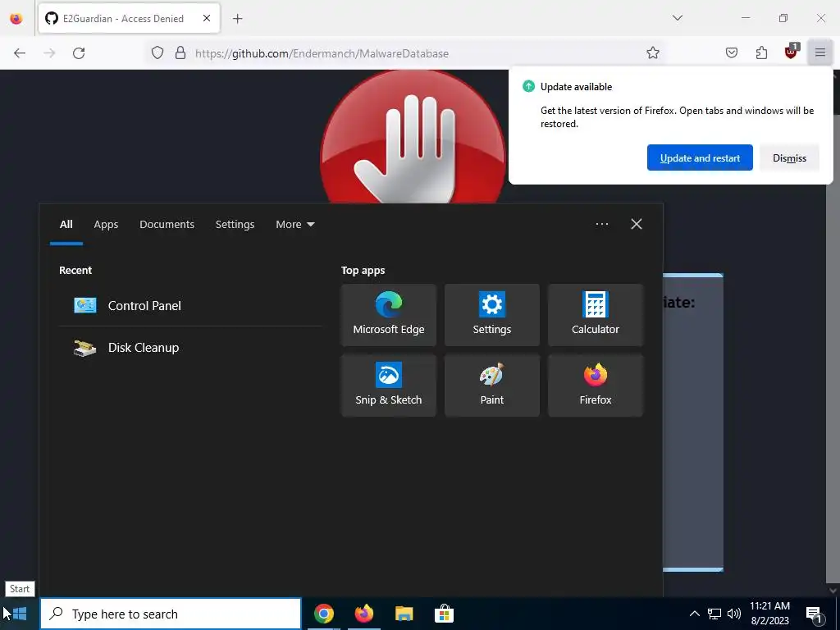This screenshot has width=840, height=630.
Task: Click the tracking protection shield icon
Action: [x=157, y=53]
